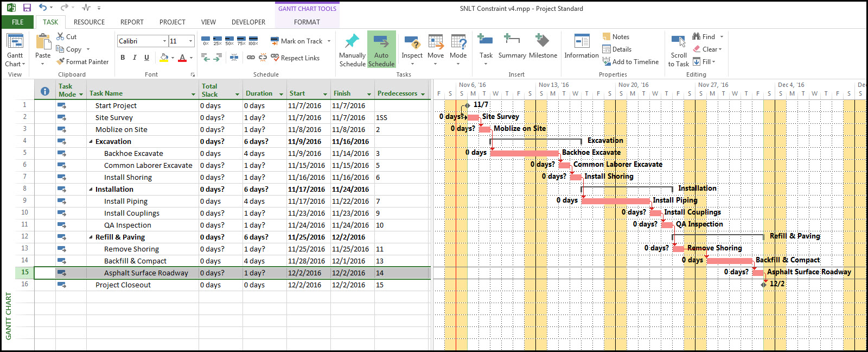Link the selected tasks with the chain icon
The height and width of the screenshot is (352, 868).
[x=251, y=57]
